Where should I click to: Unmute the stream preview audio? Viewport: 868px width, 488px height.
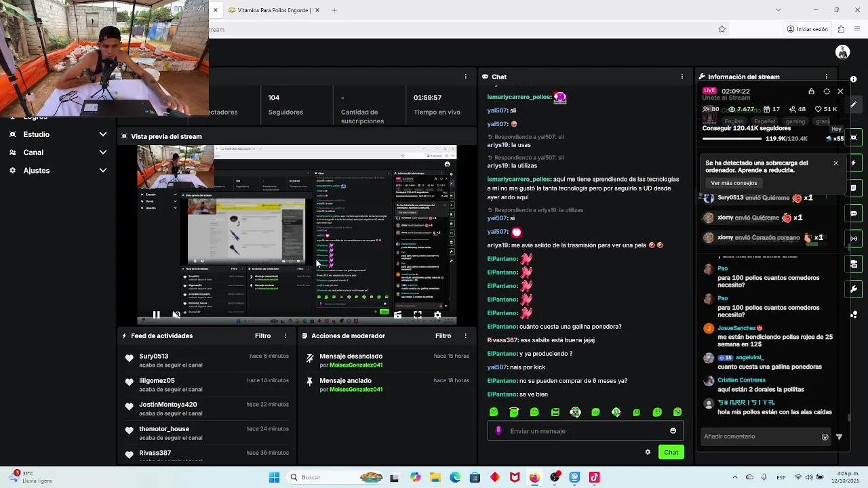pyautogui.click(x=176, y=314)
